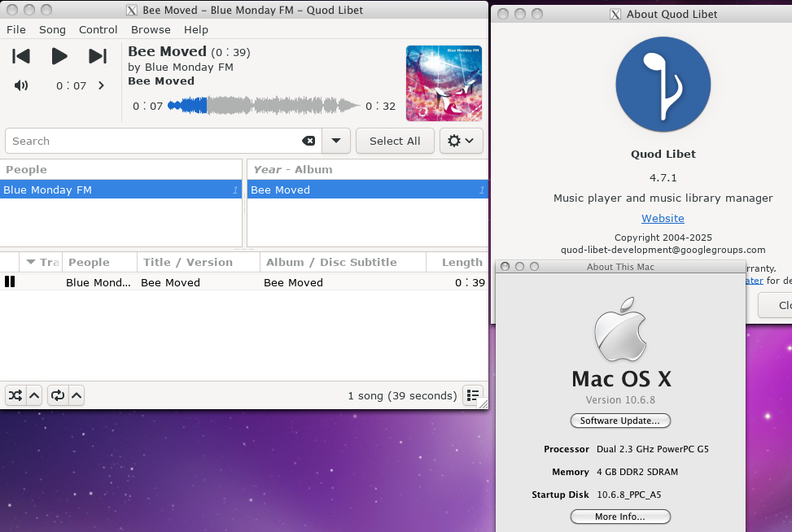Image resolution: width=792 pixels, height=532 pixels.
Task: Click the X11 icon in Quod Libet title bar
Action: pyautogui.click(x=132, y=10)
